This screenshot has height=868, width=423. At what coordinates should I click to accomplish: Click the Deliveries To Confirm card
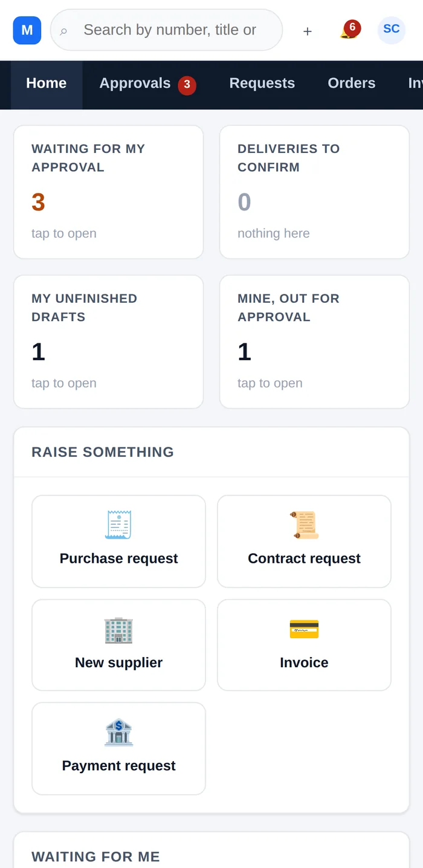[x=315, y=192]
